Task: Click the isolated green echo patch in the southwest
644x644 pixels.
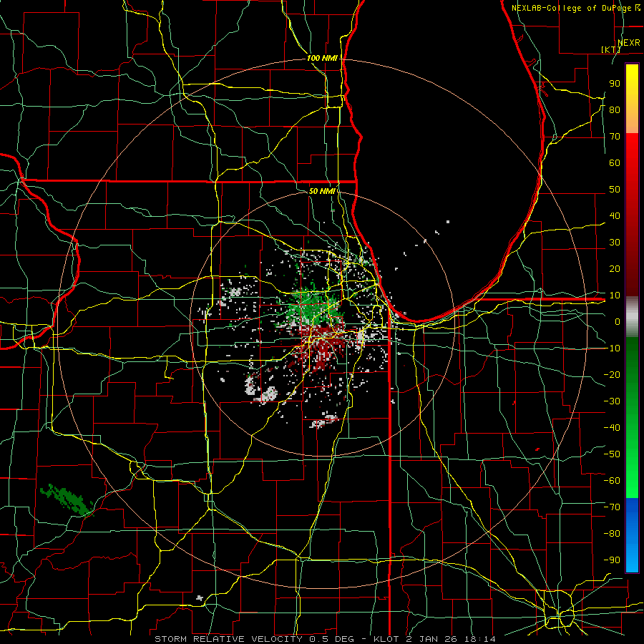Action: click(x=67, y=499)
